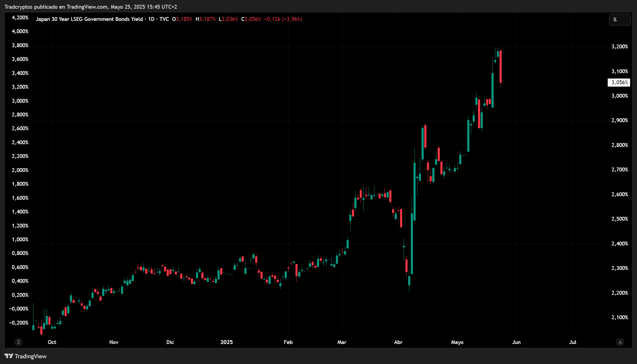Click the Z timezone icon at bottom left
Screen dimensions: 637x364
(x=19, y=342)
